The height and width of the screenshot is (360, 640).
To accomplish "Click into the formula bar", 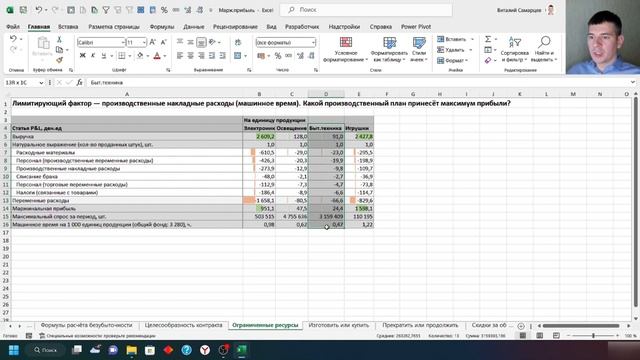I will 359,82.
